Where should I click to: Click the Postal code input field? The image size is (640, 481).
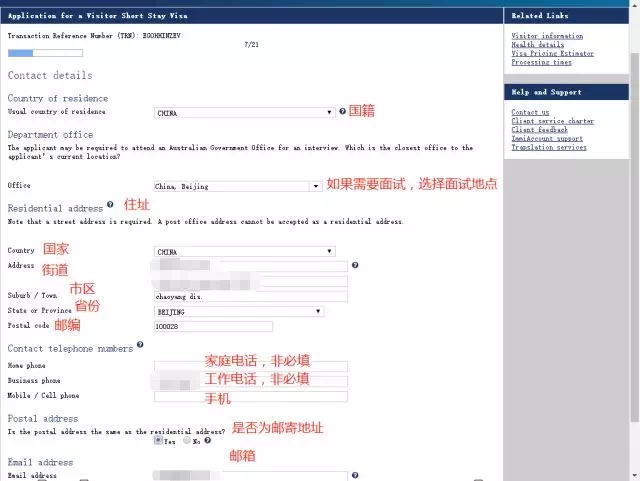213,326
